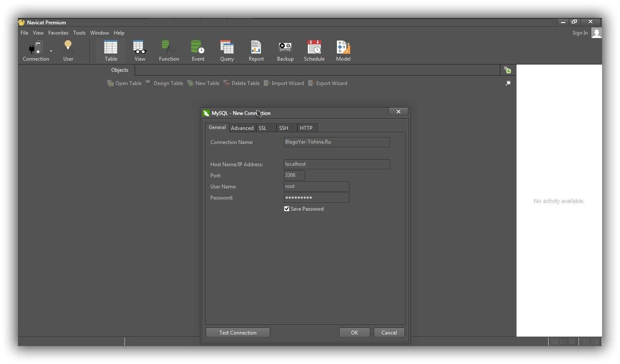Open the Connection toolbar icon
This screenshot has height=364, width=620.
point(35,50)
